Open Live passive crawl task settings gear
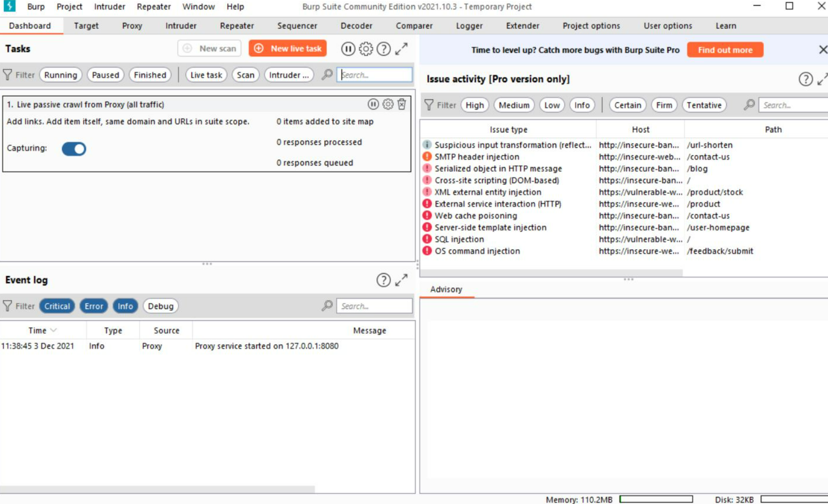This screenshot has width=828, height=504. coord(388,104)
